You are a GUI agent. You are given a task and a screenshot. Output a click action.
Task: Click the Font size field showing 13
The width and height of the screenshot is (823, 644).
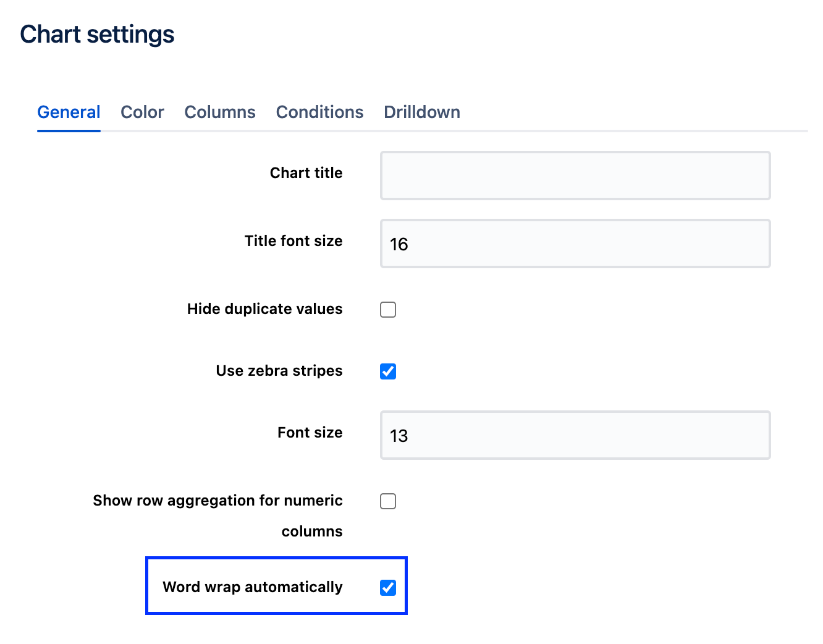(x=575, y=435)
